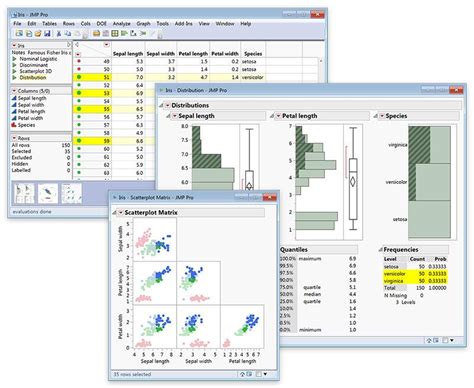474x388 pixels.
Task: Click the Sepal width column header in data table
Action: [x=161, y=54]
